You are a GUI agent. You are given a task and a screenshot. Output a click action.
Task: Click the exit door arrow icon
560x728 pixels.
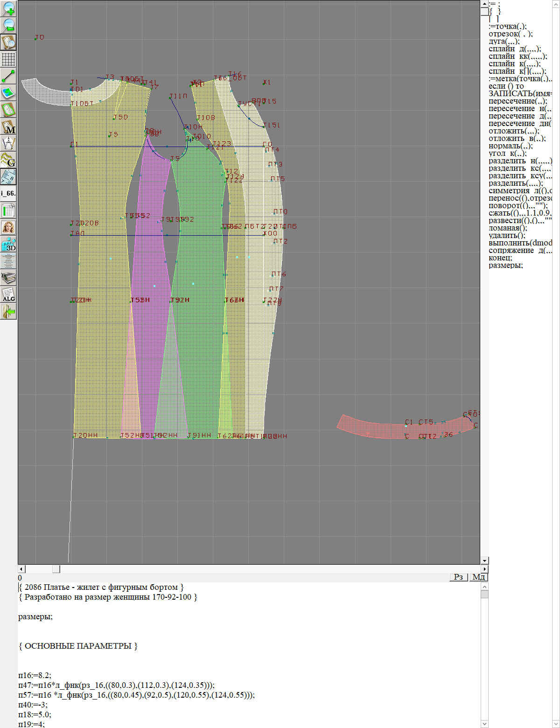point(8,311)
